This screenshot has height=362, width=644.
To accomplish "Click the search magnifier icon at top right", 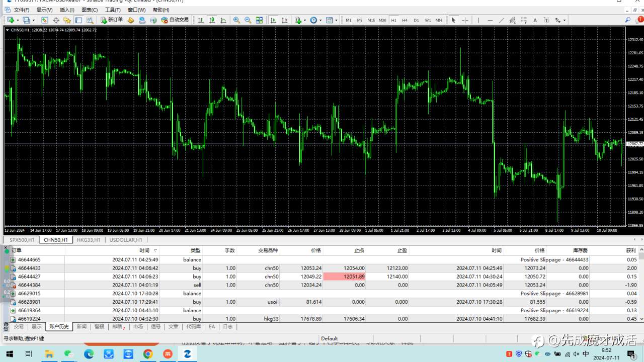I will (x=628, y=20).
